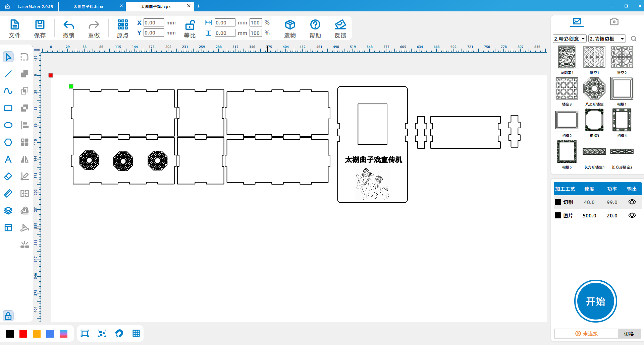Click the X coordinate input field
The height and width of the screenshot is (345, 644).
[154, 23]
